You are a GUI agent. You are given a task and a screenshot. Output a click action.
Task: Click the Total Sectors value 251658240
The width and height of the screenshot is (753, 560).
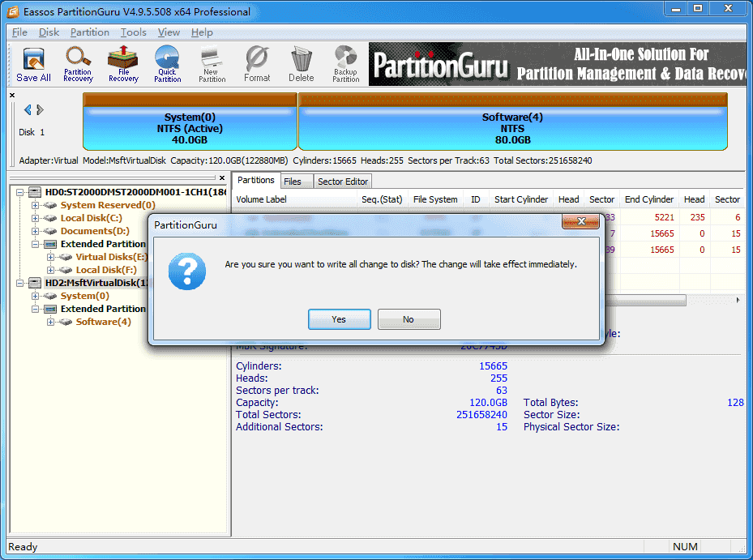(481, 415)
